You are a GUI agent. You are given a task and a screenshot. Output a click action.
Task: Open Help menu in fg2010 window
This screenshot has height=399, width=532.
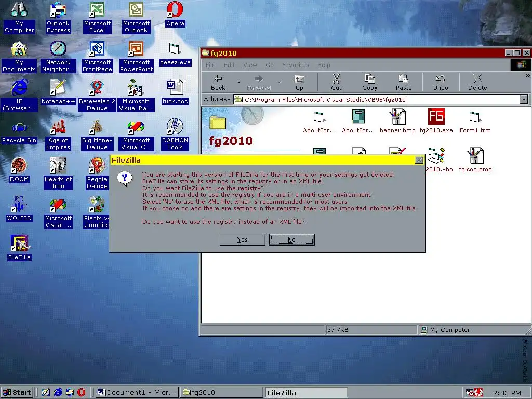pos(324,65)
